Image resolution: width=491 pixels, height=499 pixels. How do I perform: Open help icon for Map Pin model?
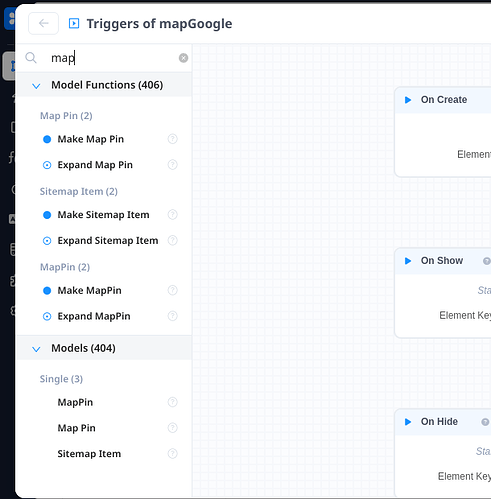point(172,428)
